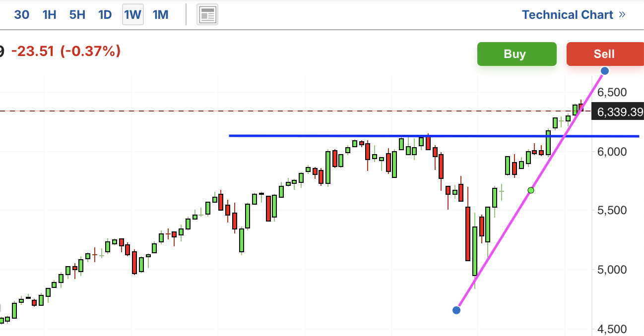The image size is (644, 336).
Task: Open the Technical Chart link
Action: tap(568, 15)
